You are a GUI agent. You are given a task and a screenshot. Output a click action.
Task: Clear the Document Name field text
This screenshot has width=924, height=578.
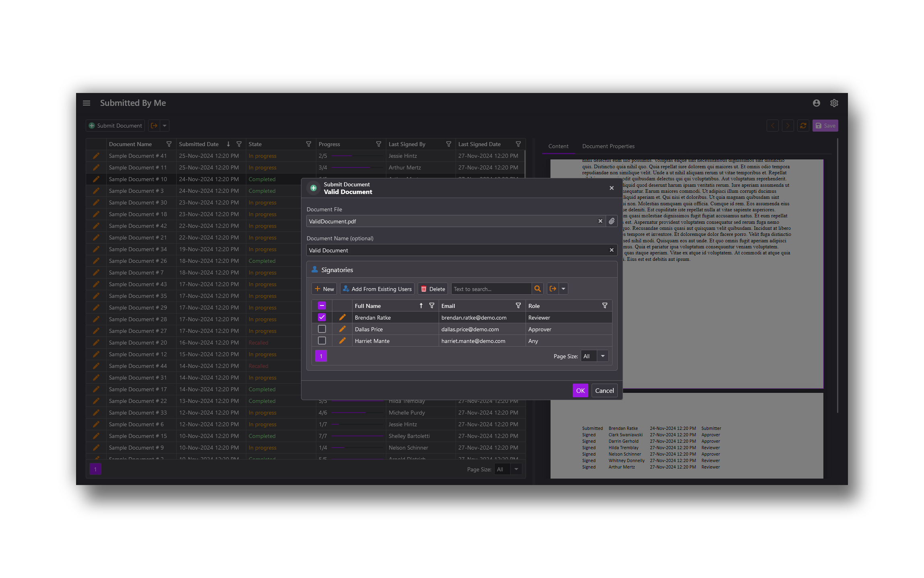[611, 250]
